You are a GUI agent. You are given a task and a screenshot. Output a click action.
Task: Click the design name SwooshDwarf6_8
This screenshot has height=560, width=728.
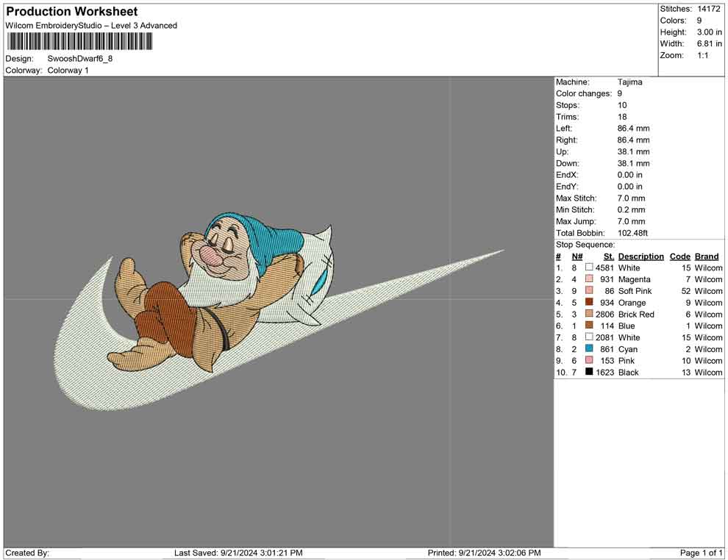click(x=80, y=59)
